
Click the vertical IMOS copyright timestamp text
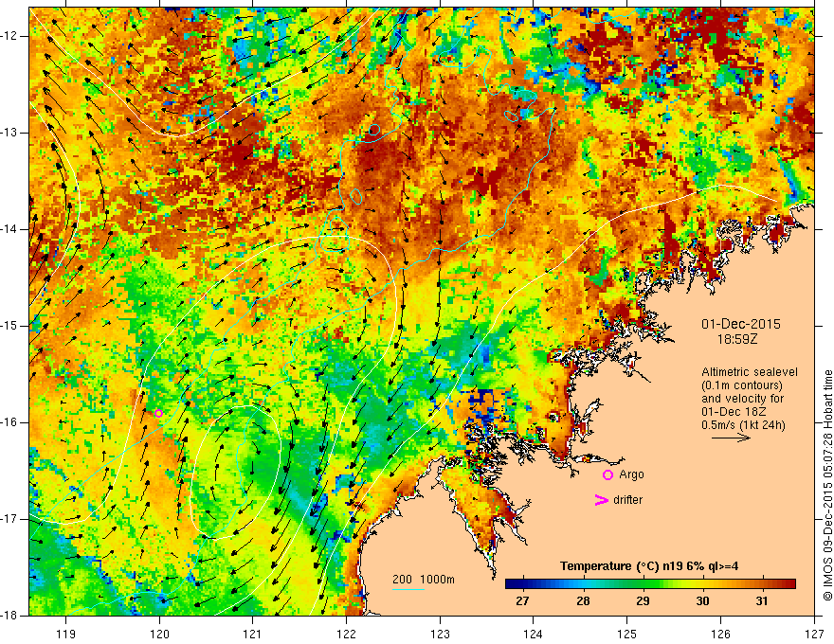coord(827,485)
